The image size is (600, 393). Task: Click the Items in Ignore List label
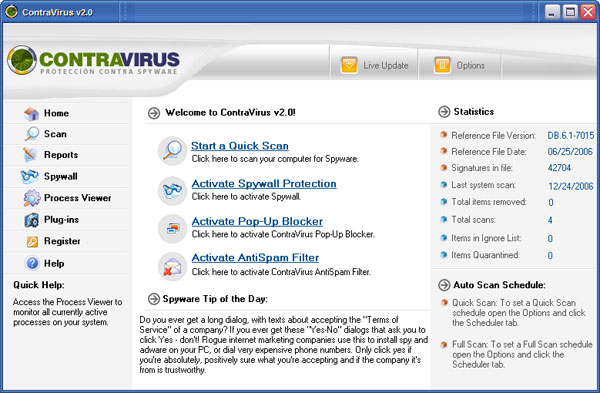click(x=486, y=238)
